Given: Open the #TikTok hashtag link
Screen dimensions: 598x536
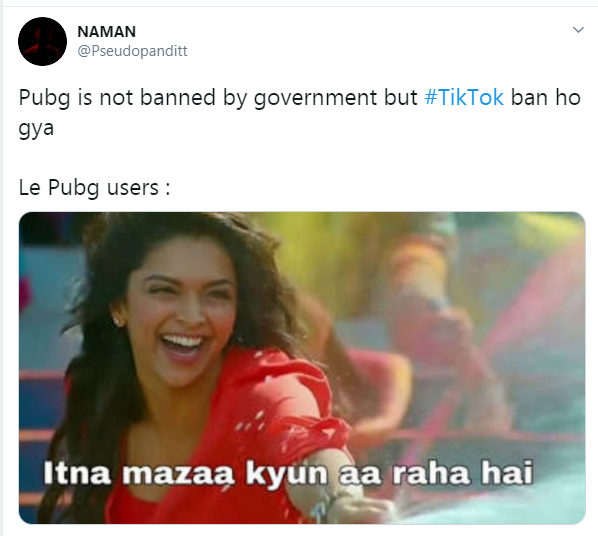Looking at the screenshot, I should [464, 97].
